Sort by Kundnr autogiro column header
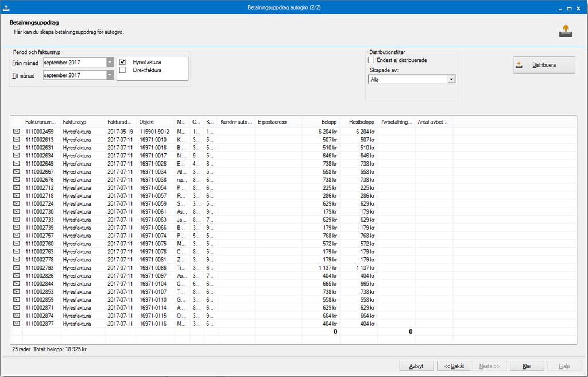Screen dimensions: 588x377 click(236, 122)
